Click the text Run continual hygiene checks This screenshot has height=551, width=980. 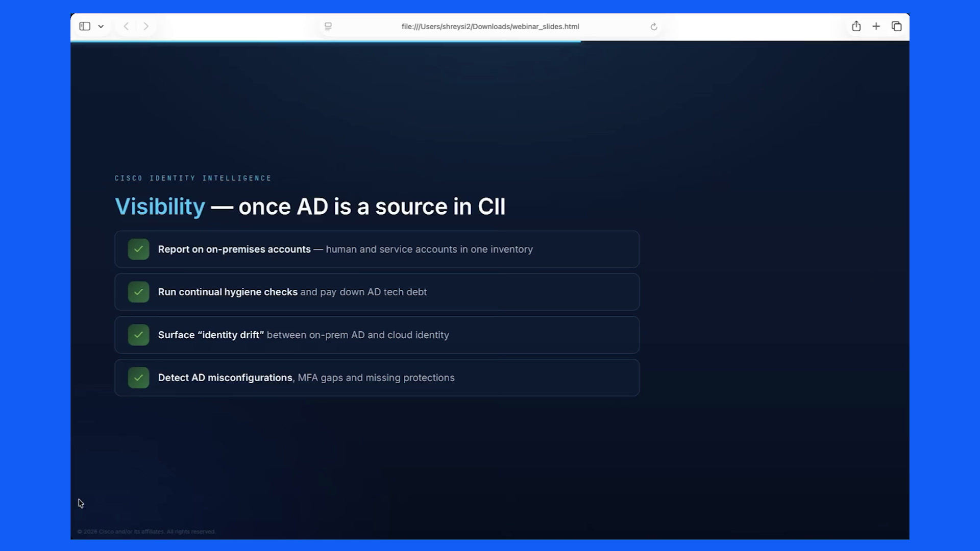228,292
